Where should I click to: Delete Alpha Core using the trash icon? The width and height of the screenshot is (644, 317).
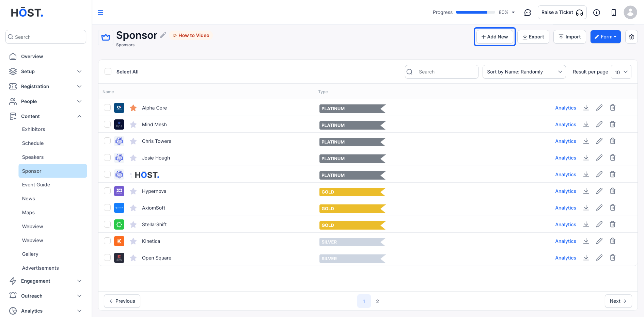point(613,108)
